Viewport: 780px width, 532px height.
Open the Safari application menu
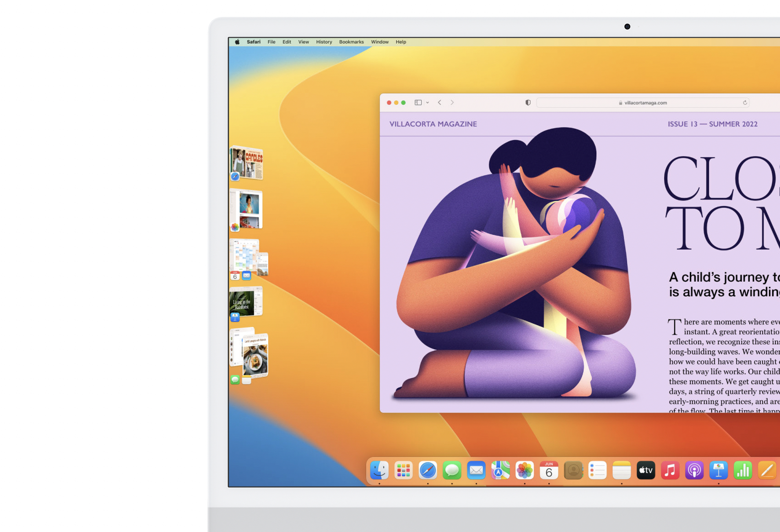pos(254,42)
